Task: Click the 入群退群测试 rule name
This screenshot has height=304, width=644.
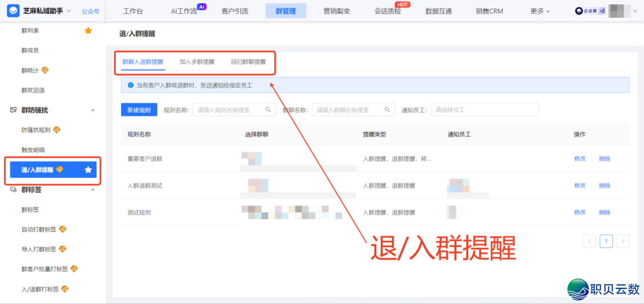Action: tap(145, 186)
